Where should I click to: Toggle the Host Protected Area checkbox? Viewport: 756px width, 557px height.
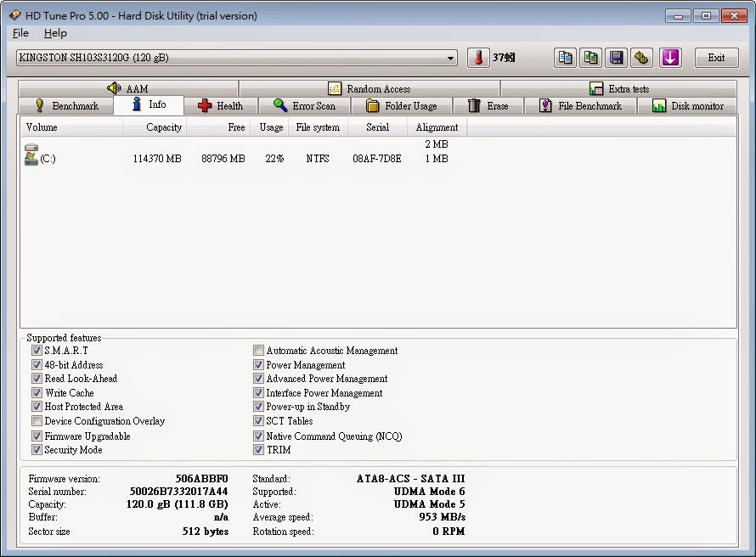(37, 406)
